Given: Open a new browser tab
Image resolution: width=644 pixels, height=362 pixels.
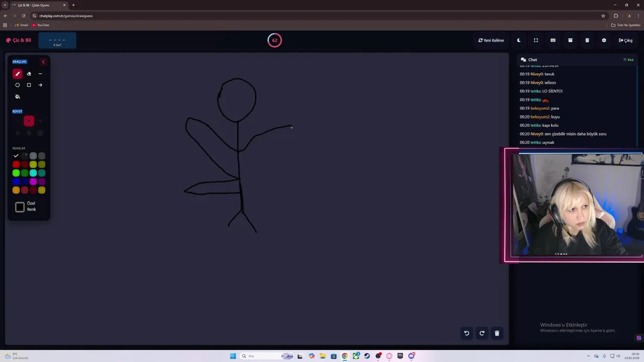Looking at the screenshot, I should point(73,5).
